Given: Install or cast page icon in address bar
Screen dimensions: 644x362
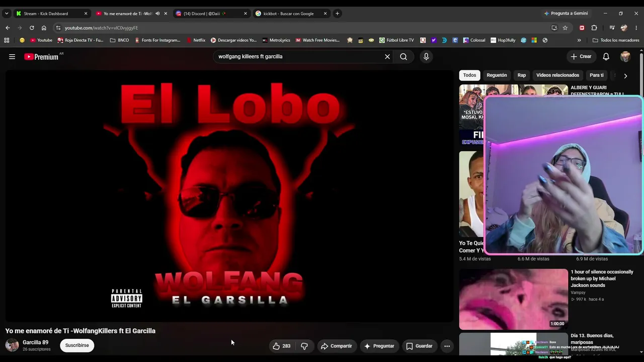Looking at the screenshot, I should pos(554,28).
